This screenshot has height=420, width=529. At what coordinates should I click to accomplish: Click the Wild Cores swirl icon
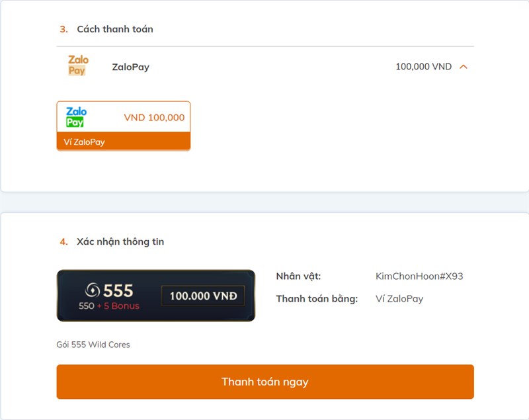pyautogui.click(x=93, y=290)
